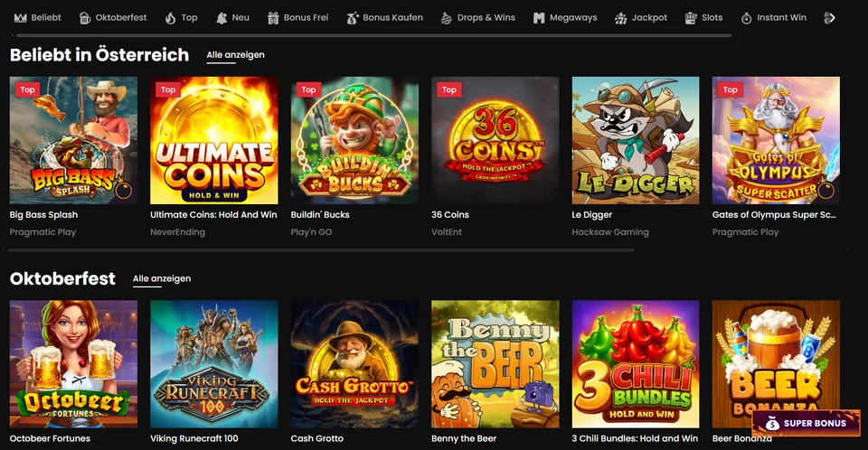The image size is (868, 450).
Task: Click Top badge on Big Bass Splash
Action: [27, 89]
